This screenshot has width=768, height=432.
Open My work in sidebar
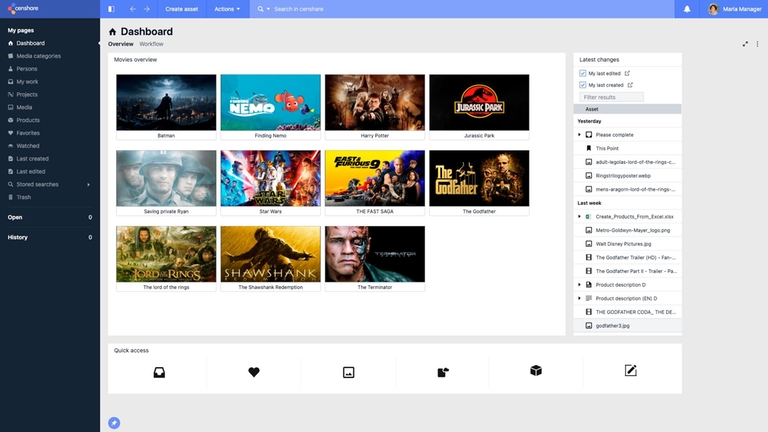click(x=27, y=82)
